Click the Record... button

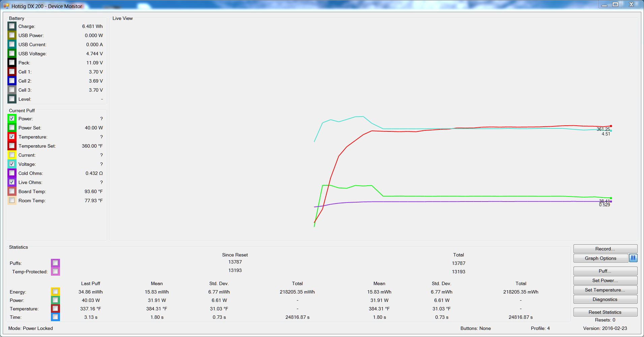point(605,249)
